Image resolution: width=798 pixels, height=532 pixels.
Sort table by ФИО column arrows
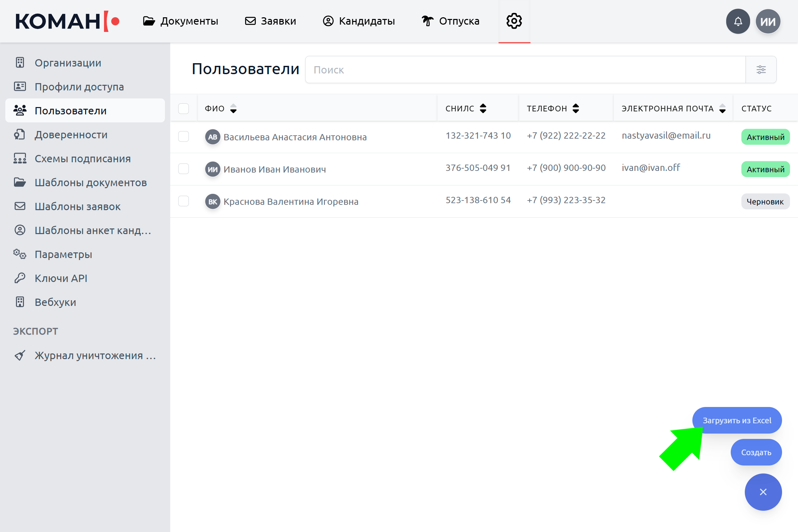(233, 109)
